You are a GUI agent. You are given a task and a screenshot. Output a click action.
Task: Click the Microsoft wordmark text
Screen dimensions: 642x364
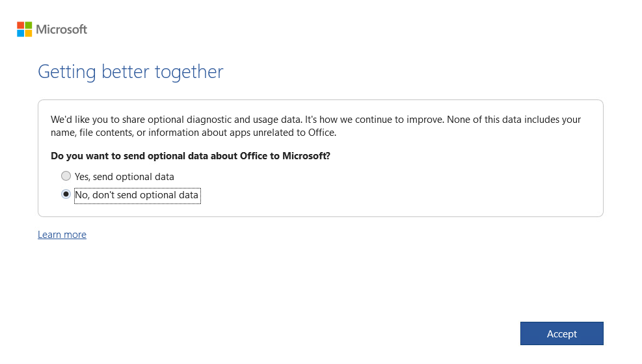[61, 29]
